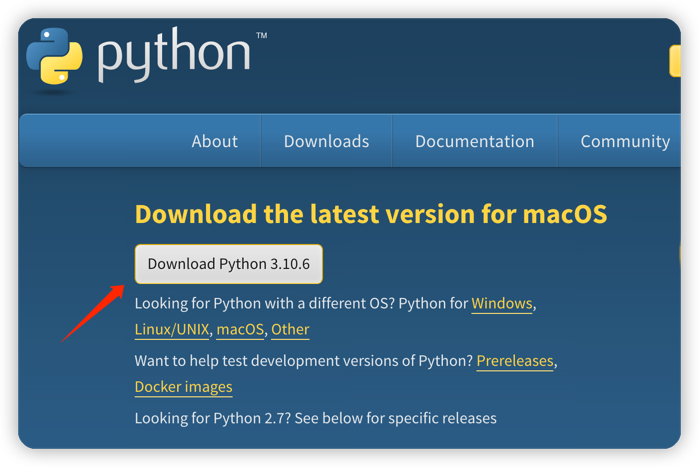Open the Docker images link

(x=183, y=387)
